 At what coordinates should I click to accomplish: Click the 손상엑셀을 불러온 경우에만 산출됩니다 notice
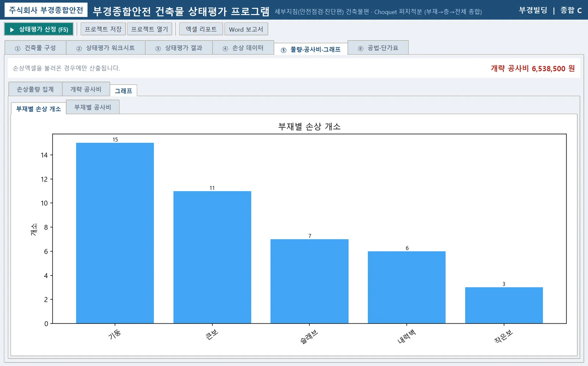coord(67,68)
